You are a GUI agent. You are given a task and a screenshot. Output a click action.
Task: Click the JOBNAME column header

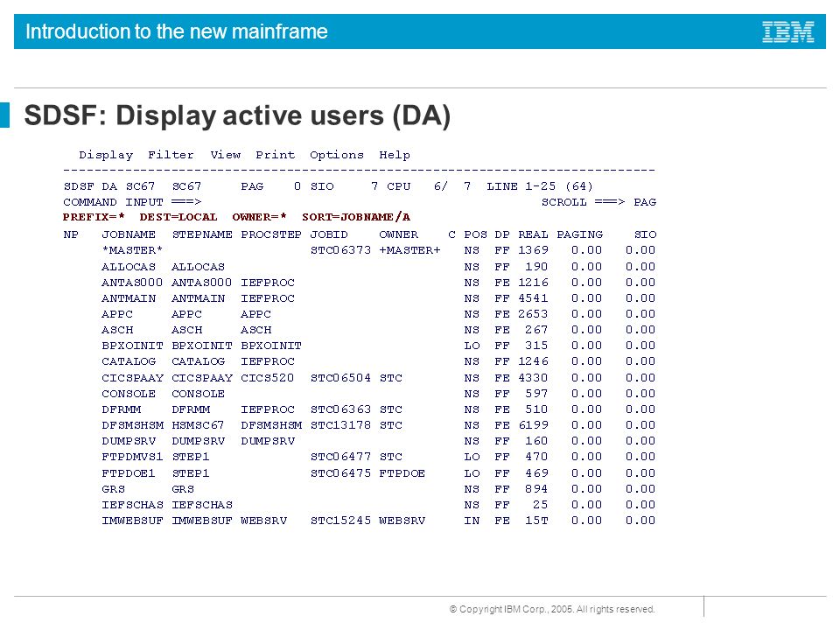coord(129,234)
